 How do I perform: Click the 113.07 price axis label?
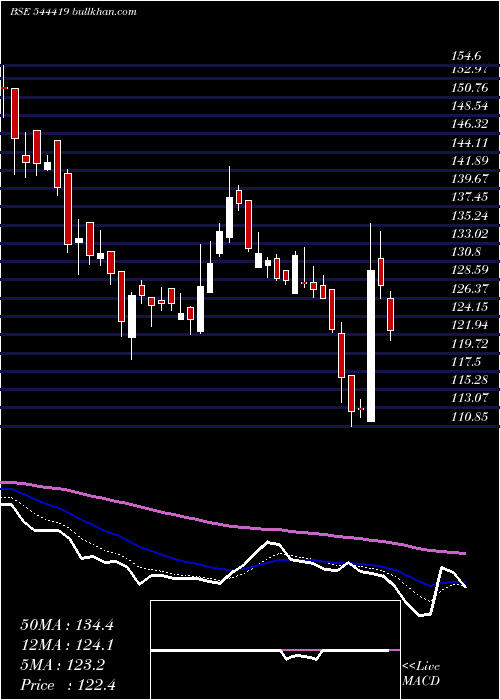(x=470, y=398)
